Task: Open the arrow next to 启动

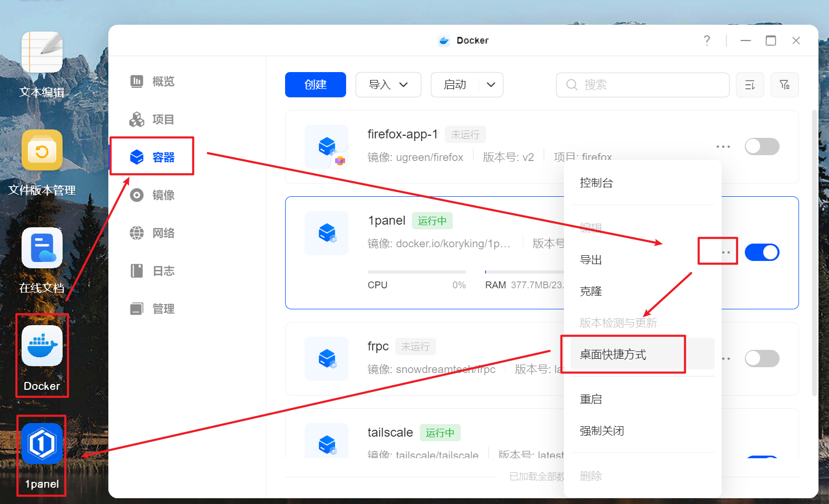Action: point(491,85)
